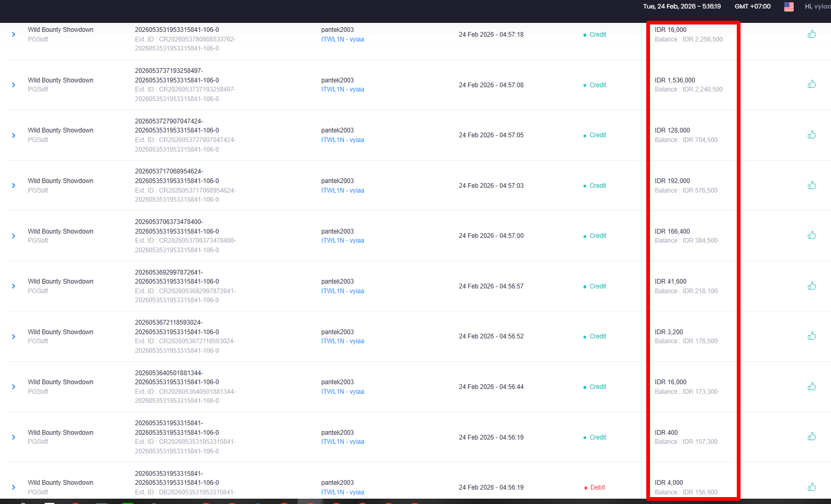Click thumbs-up icon for IDR 1,536,000 credit

pyautogui.click(x=812, y=84)
